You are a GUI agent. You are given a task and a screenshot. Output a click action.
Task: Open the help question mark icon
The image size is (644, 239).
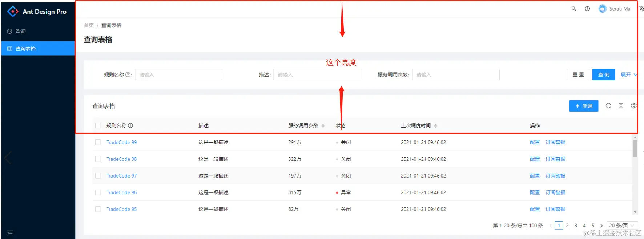click(x=587, y=9)
